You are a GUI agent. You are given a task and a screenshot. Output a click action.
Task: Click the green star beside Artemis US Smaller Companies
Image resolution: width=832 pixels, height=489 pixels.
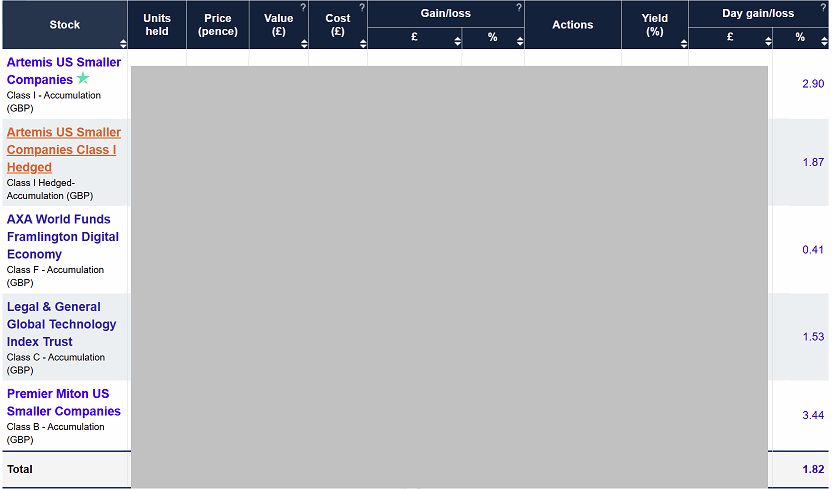(83, 78)
